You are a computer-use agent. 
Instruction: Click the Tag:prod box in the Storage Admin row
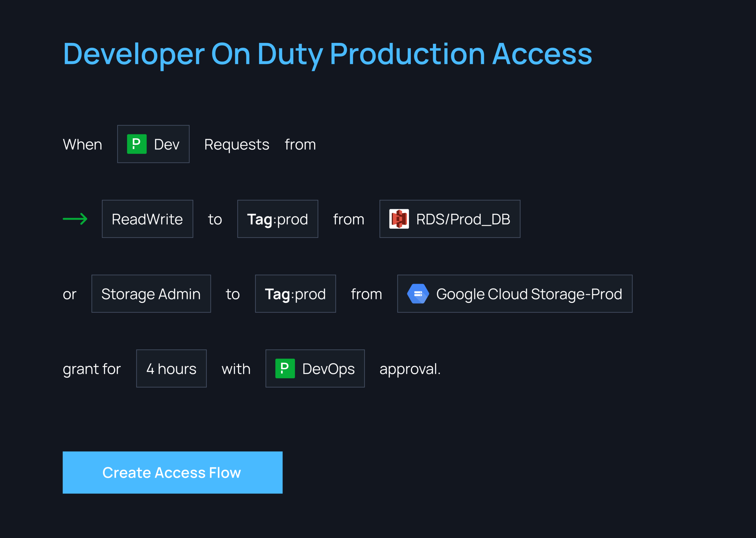pos(296,294)
